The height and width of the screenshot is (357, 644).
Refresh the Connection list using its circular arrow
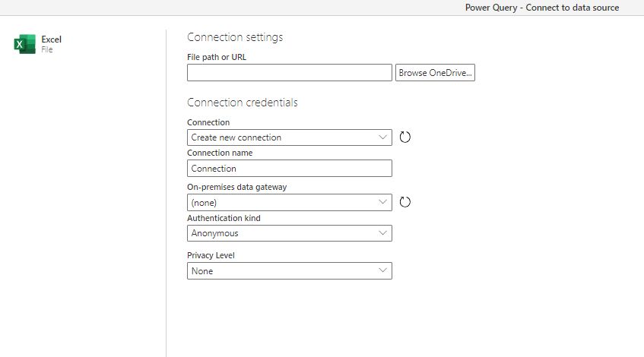[405, 137]
